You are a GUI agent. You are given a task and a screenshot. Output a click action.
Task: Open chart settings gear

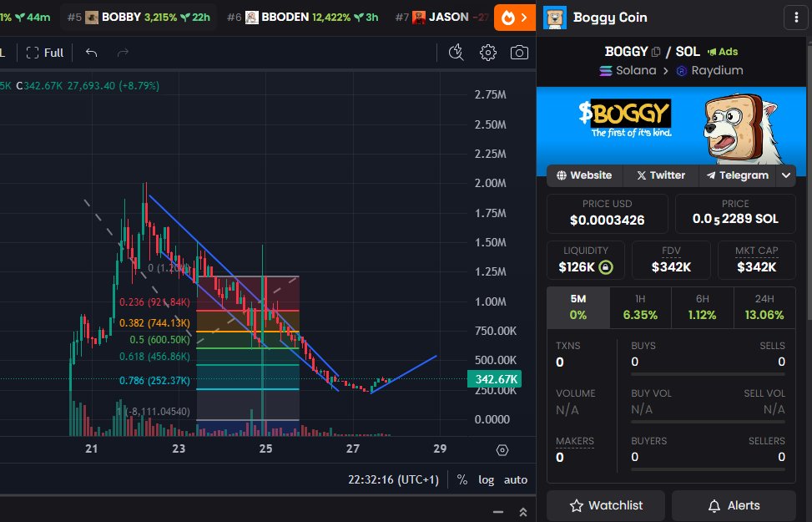[488, 53]
